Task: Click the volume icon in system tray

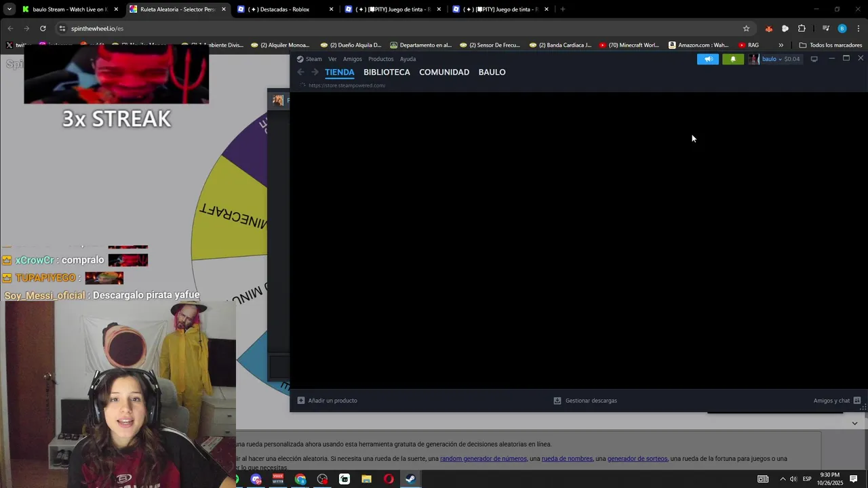Action: [x=793, y=479]
